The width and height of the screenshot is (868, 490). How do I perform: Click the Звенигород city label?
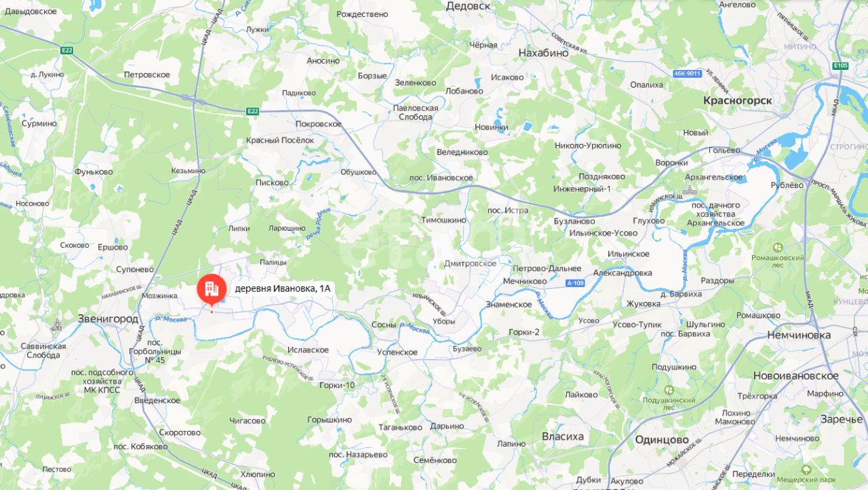[108, 318]
